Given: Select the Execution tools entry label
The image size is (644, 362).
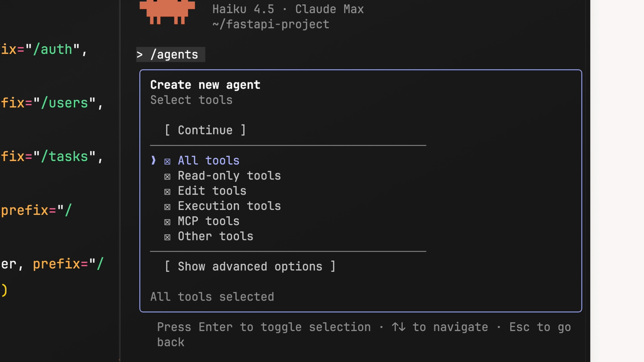Looking at the screenshot, I should 229,206.
